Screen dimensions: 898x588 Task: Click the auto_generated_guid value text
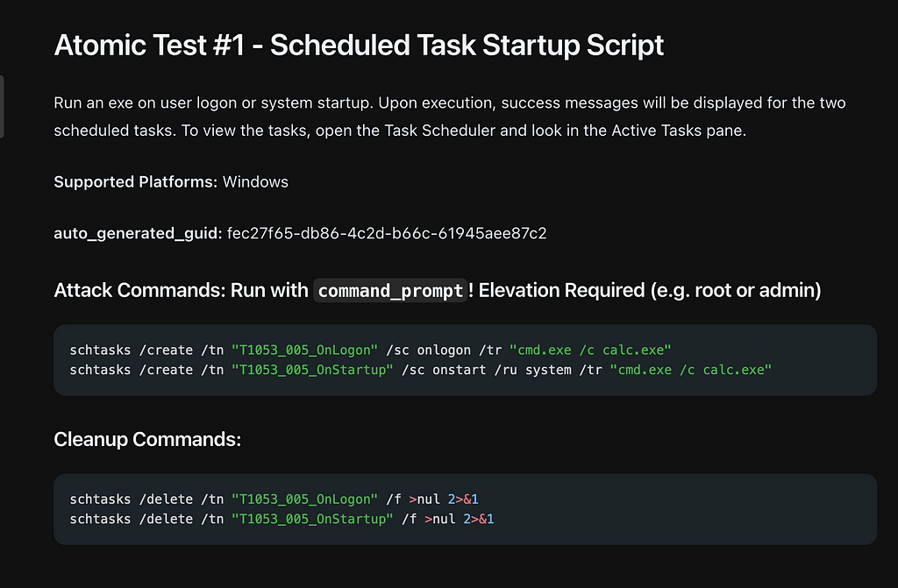click(x=387, y=233)
